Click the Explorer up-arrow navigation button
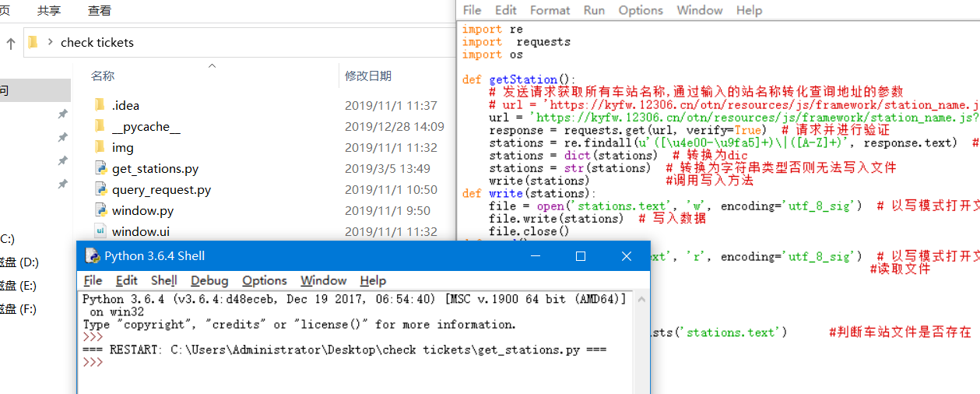The image size is (980, 394). pyautogui.click(x=11, y=43)
